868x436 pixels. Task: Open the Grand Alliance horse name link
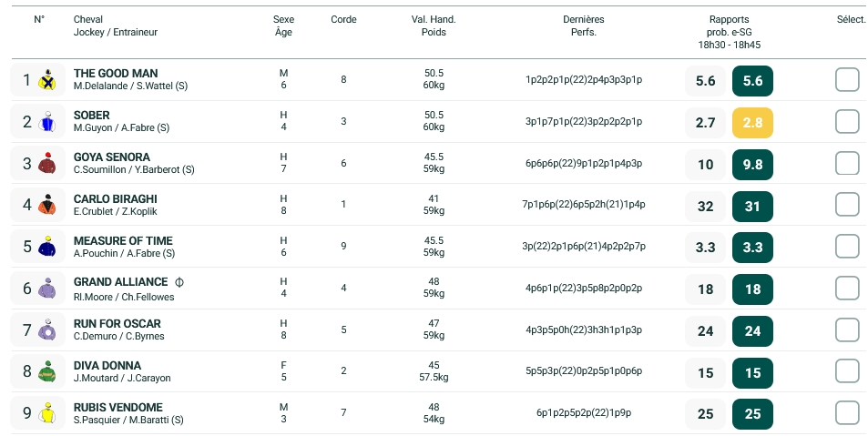[x=120, y=282]
